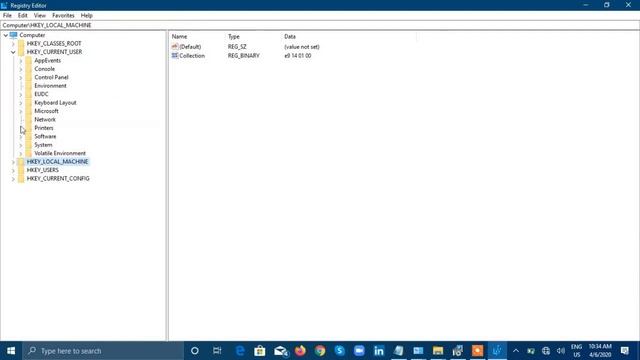
Task: Select the HKEY_CLASSES_ROOT key label
Action: click(54, 44)
